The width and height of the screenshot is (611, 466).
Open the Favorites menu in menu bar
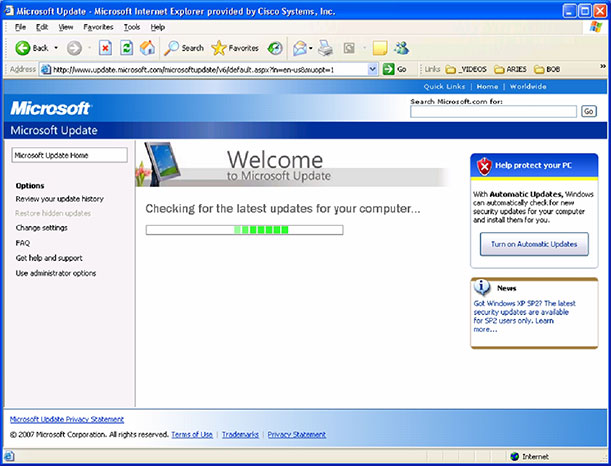point(98,27)
